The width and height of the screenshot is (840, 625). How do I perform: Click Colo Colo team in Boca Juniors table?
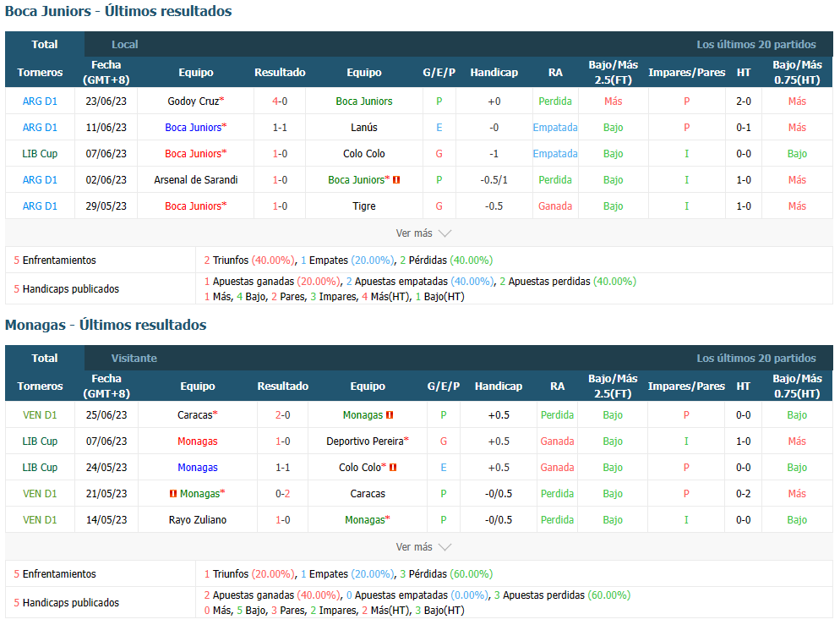(x=364, y=154)
